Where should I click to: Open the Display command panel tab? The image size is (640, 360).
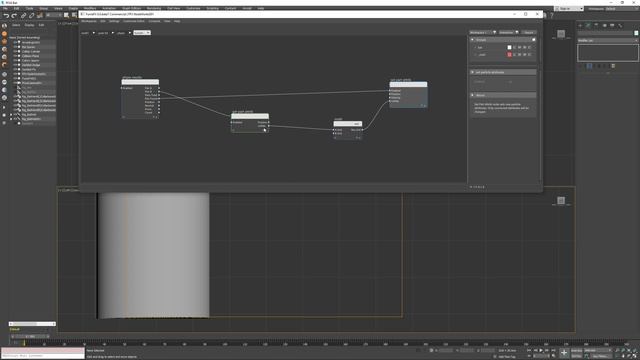(x=612, y=25)
